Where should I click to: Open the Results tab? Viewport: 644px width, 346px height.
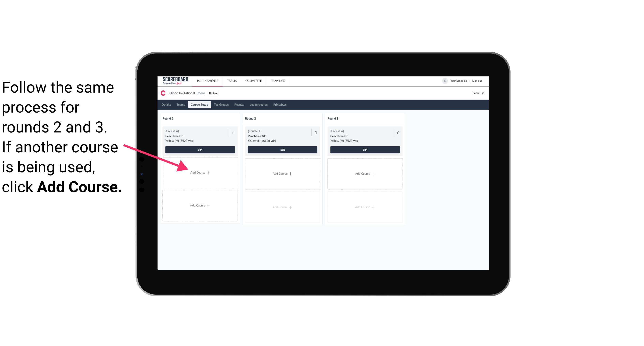[239, 104]
